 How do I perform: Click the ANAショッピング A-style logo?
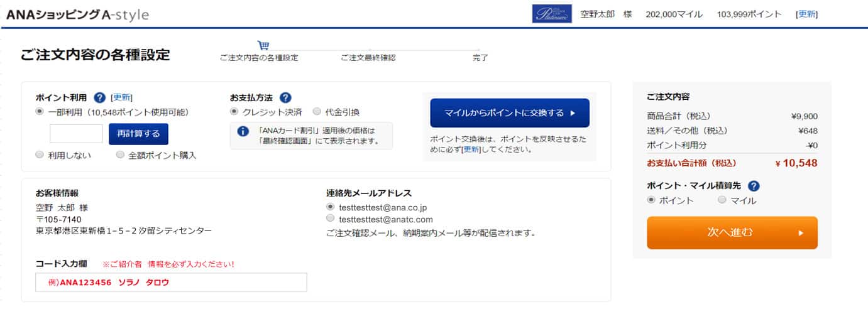(x=77, y=14)
